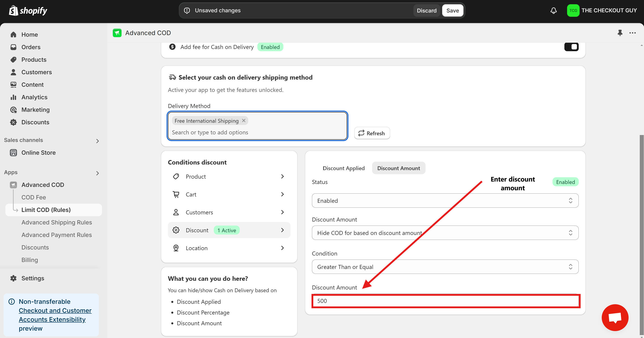Switch to the Discount Applied tab
The height and width of the screenshot is (338, 644).
tap(343, 168)
